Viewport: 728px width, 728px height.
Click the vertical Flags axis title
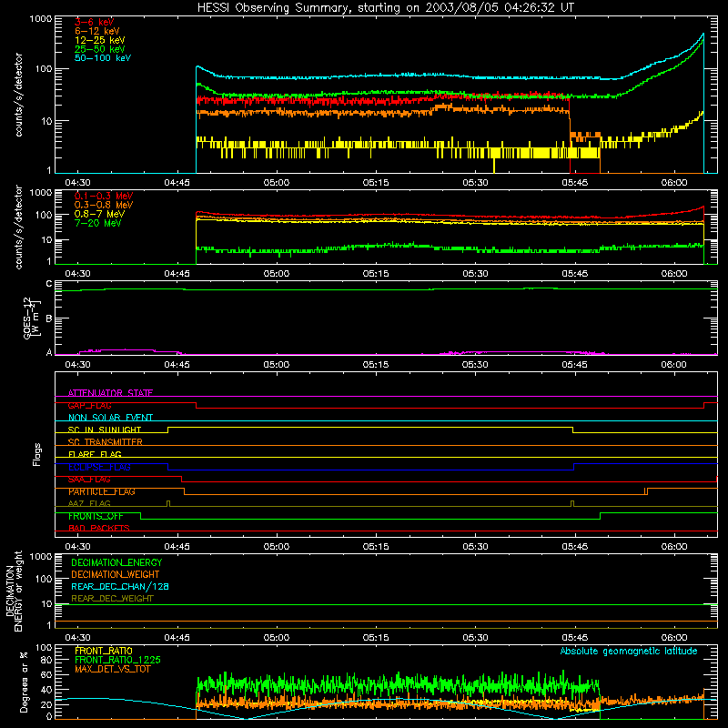(36, 454)
